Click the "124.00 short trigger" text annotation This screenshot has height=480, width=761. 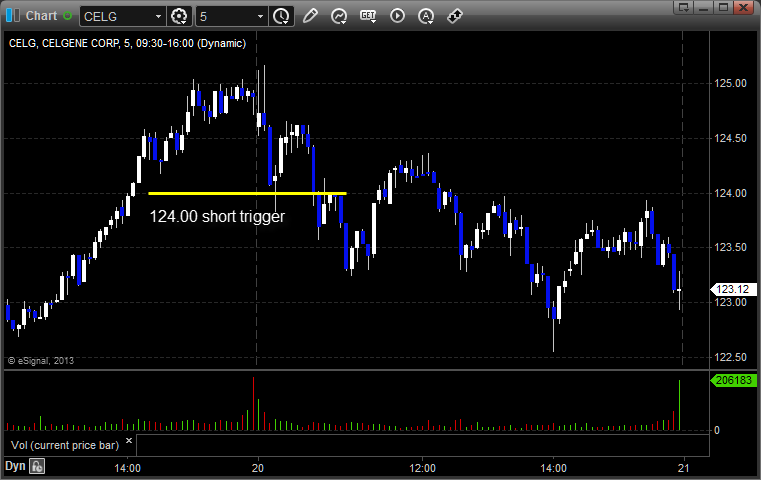(217, 216)
